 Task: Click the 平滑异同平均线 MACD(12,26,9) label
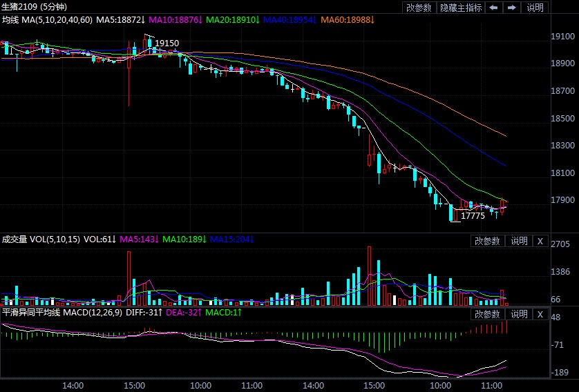tap(62, 313)
